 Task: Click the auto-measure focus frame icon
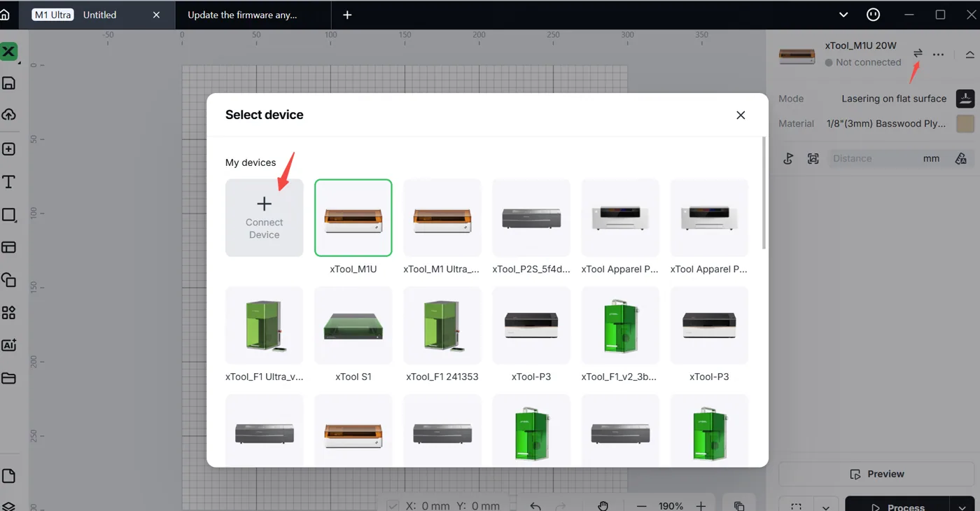coord(813,159)
